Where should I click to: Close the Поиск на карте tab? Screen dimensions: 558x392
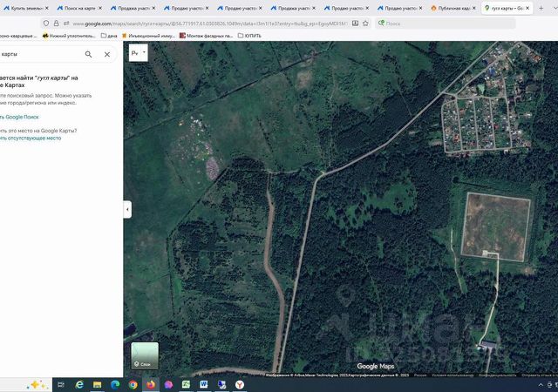(x=100, y=8)
